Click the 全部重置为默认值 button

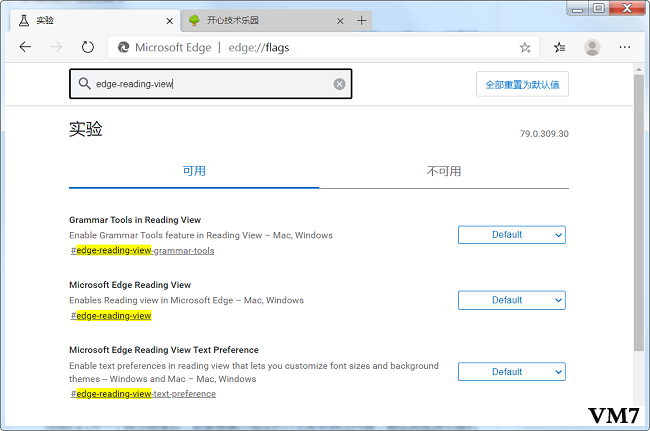(522, 85)
